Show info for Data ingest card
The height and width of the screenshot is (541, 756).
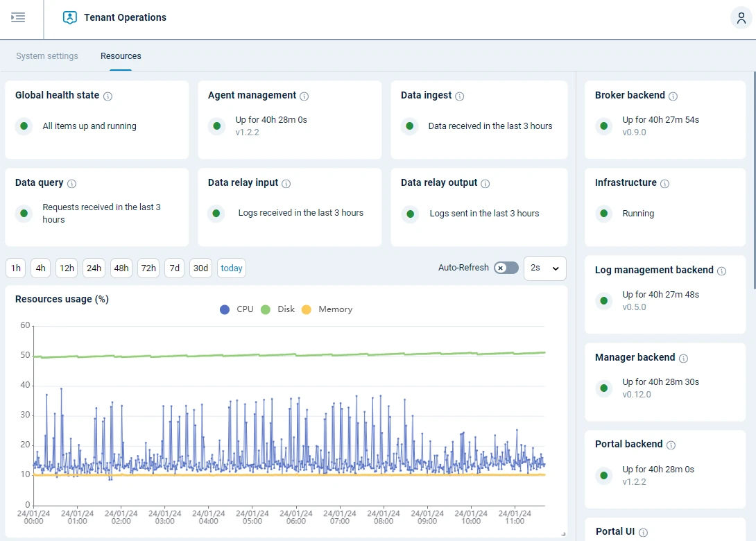(x=460, y=96)
